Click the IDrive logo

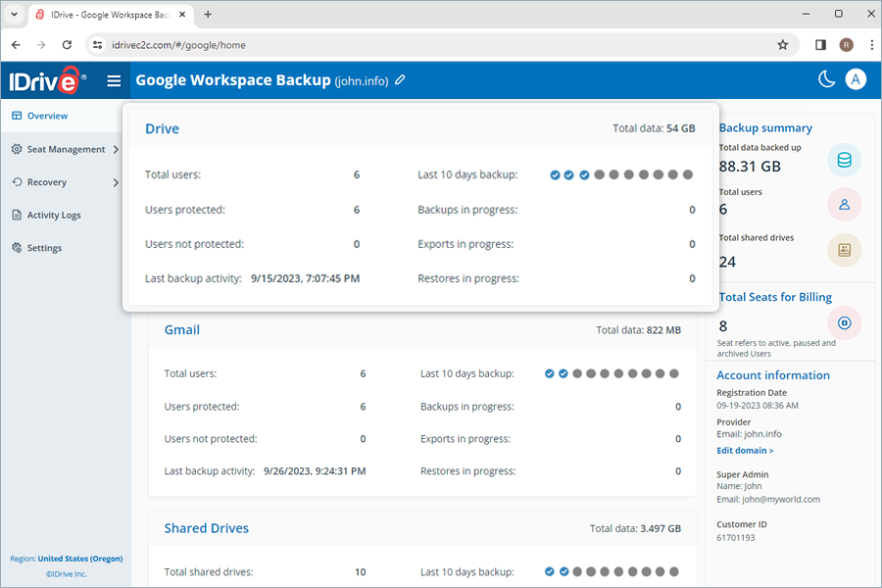tap(45, 81)
